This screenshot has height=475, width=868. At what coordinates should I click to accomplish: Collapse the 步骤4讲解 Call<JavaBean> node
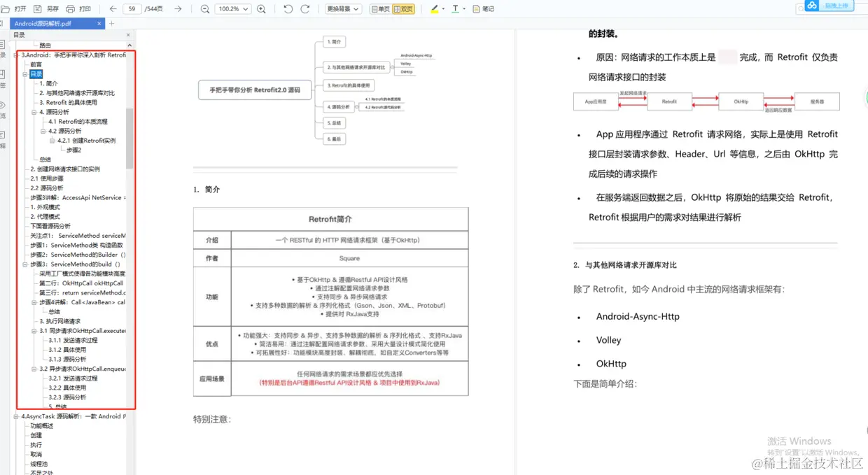point(34,302)
